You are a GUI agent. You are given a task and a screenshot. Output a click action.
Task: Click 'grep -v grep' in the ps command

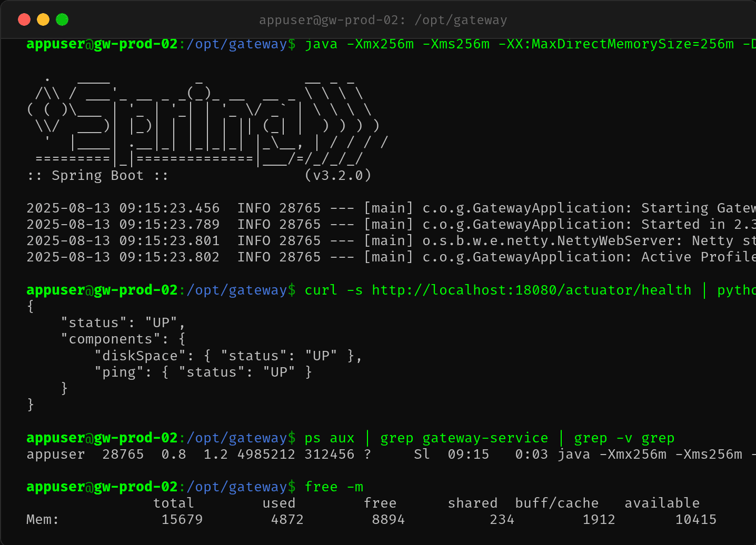point(624,438)
